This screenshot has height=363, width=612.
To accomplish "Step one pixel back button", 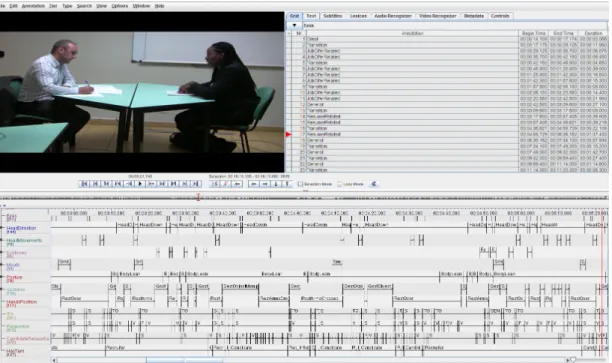I will [129, 184].
